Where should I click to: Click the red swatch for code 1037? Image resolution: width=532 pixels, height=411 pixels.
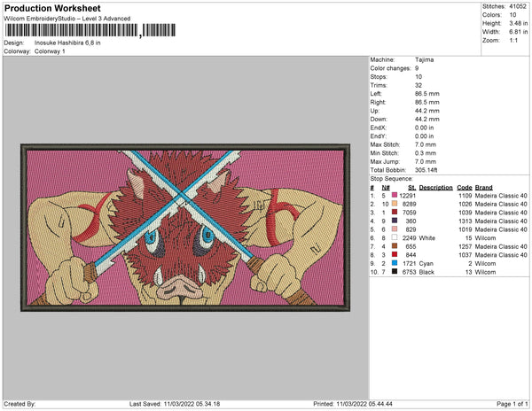point(395,254)
